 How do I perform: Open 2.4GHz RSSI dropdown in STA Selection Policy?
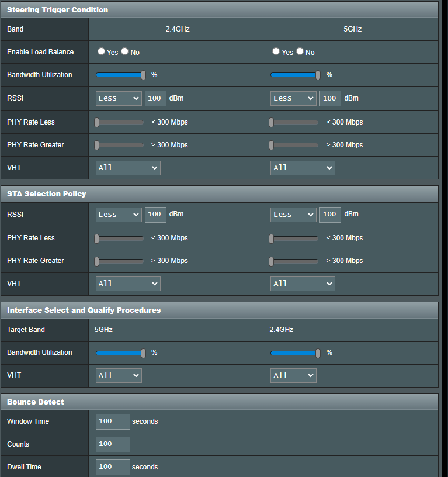(119, 215)
